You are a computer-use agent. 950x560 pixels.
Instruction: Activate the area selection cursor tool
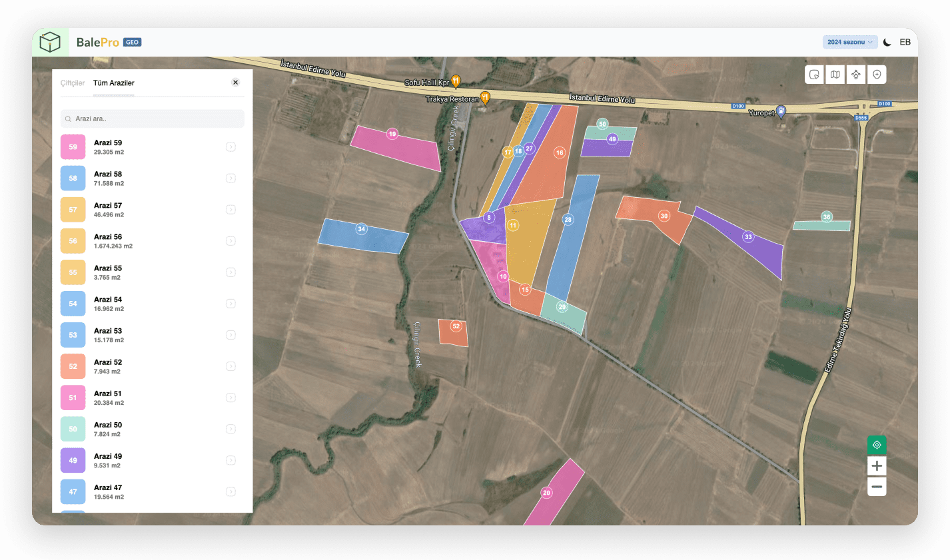pyautogui.click(x=814, y=75)
